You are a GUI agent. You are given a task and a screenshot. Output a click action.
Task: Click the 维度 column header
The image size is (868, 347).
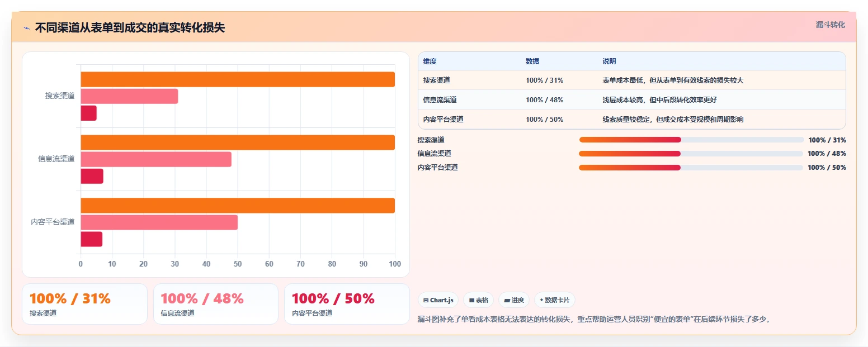pyautogui.click(x=430, y=61)
